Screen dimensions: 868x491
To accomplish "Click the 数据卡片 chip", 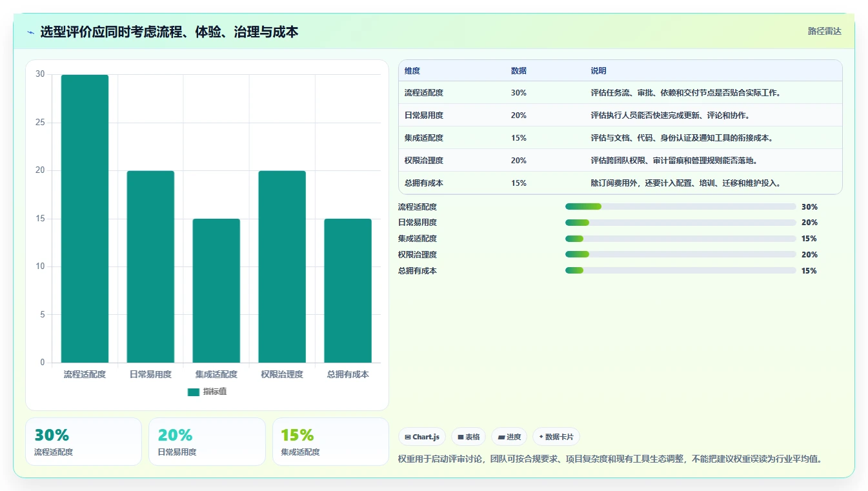I will click(556, 437).
